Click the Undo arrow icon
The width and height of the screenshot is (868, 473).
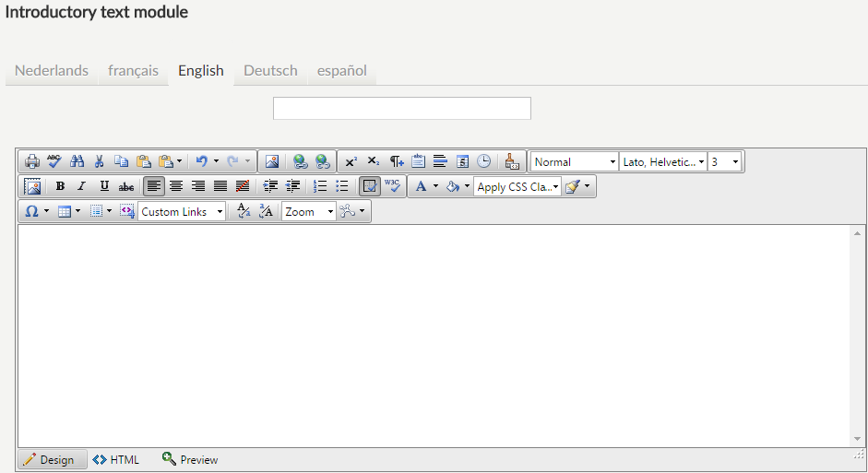(x=201, y=161)
